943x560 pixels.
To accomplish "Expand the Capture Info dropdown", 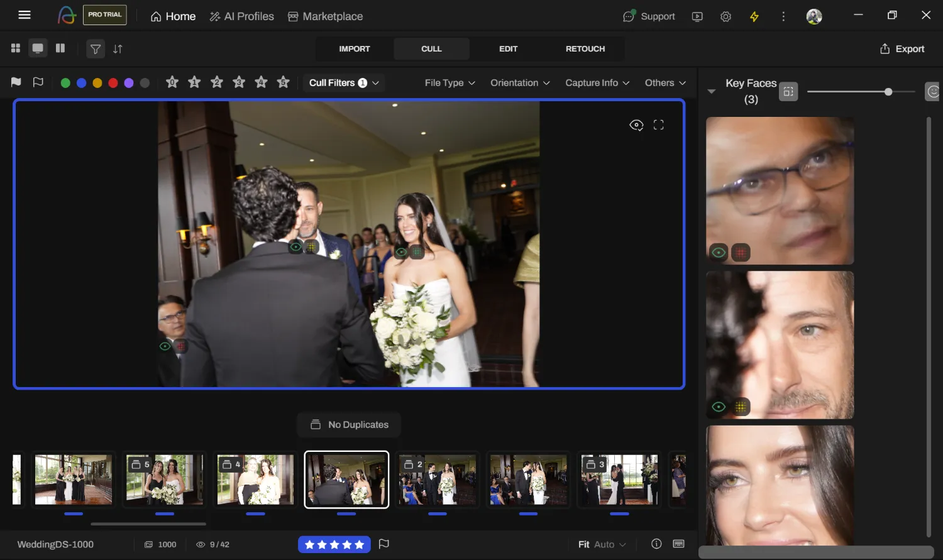I will tap(596, 82).
